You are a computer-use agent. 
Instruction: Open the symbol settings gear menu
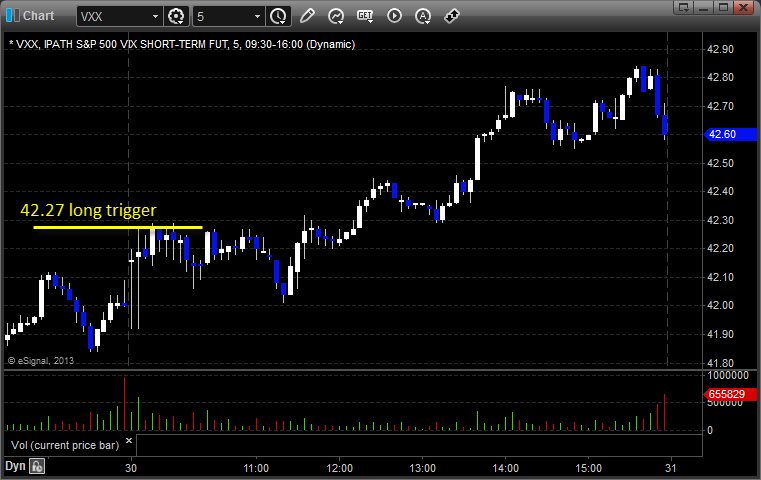(176, 16)
